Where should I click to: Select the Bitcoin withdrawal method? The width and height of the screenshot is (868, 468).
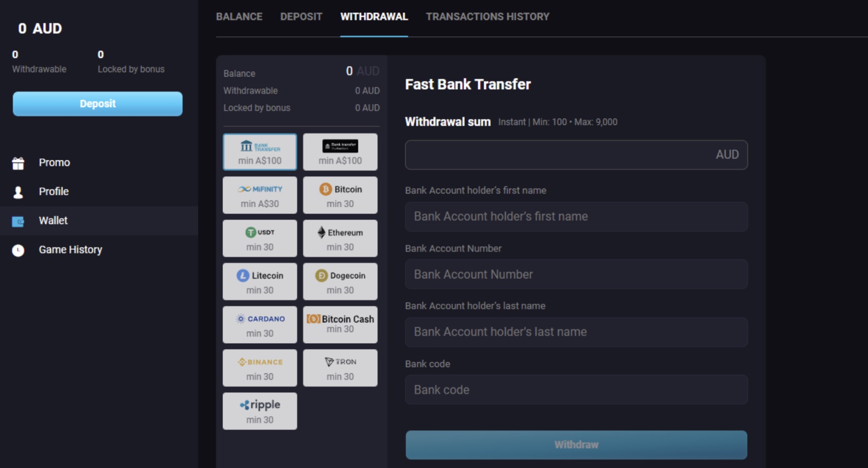tap(340, 195)
